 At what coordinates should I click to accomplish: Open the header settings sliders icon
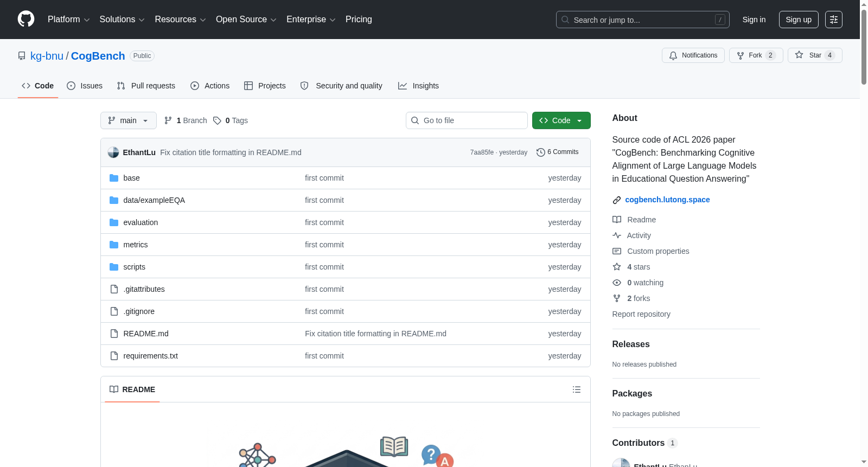[x=834, y=20]
